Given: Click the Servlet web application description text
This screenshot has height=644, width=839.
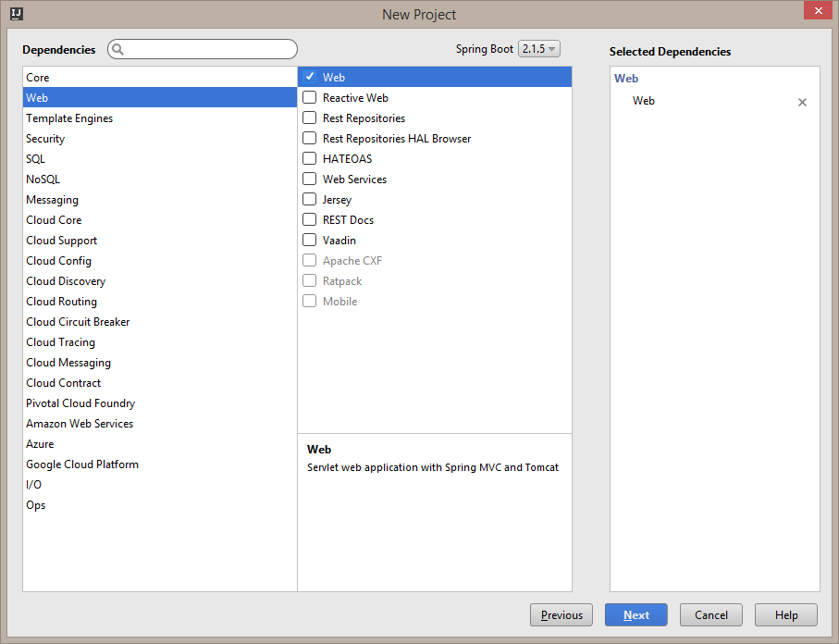Looking at the screenshot, I should 432,467.
